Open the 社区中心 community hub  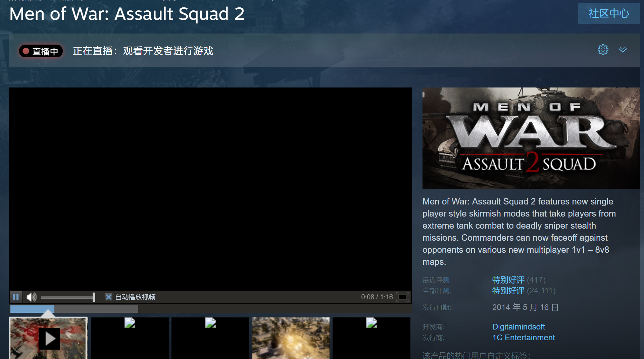609,13
